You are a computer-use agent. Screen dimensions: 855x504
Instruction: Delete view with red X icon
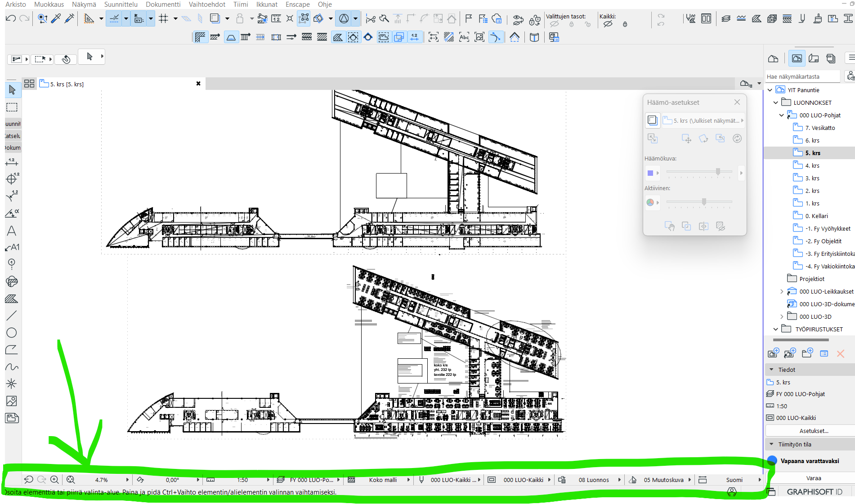(x=840, y=354)
